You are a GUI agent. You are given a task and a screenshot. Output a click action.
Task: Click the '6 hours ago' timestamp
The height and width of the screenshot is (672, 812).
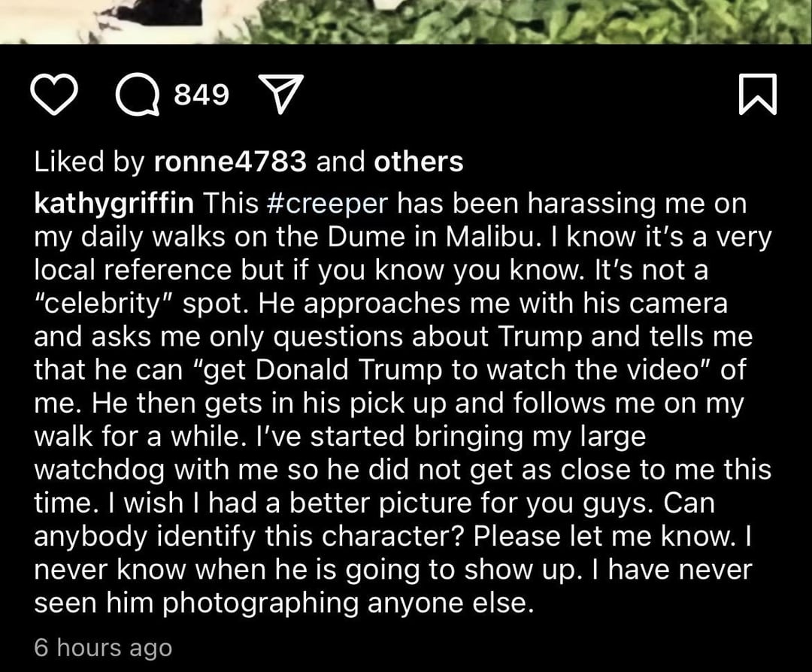click(x=103, y=647)
